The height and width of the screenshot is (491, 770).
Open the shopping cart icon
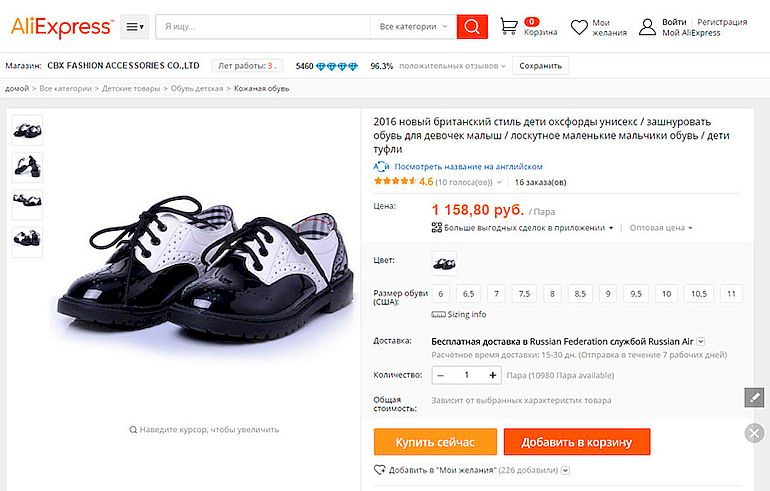pyautogui.click(x=510, y=26)
